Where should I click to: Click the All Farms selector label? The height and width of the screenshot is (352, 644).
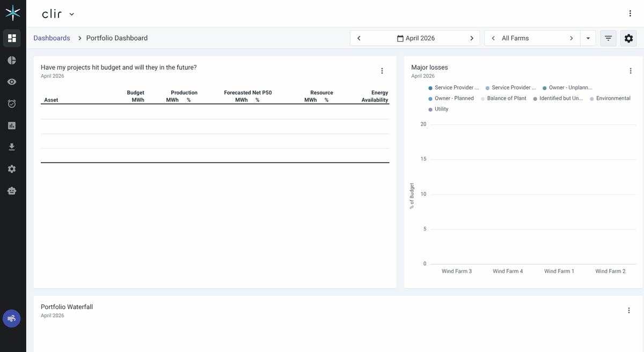(515, 38)
